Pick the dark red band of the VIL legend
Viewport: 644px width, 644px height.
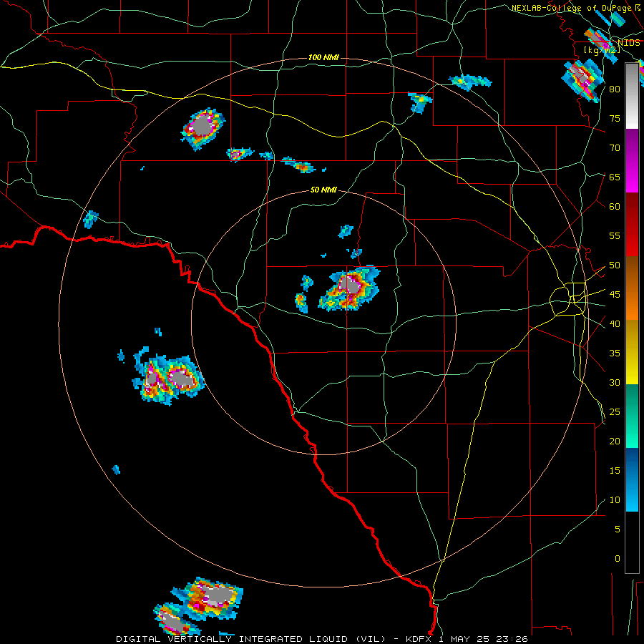pos(632,224)
